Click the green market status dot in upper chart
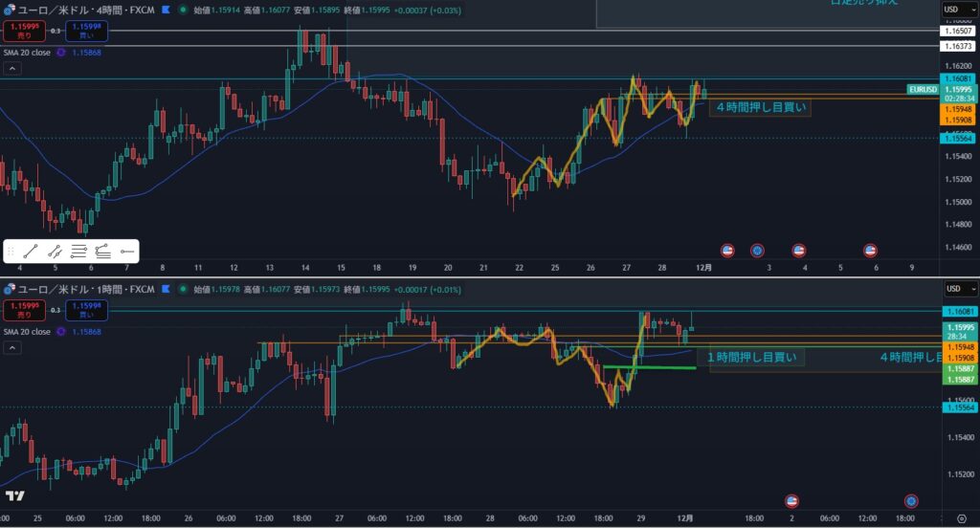The image size is (980, 528). (x=182, y=10)
